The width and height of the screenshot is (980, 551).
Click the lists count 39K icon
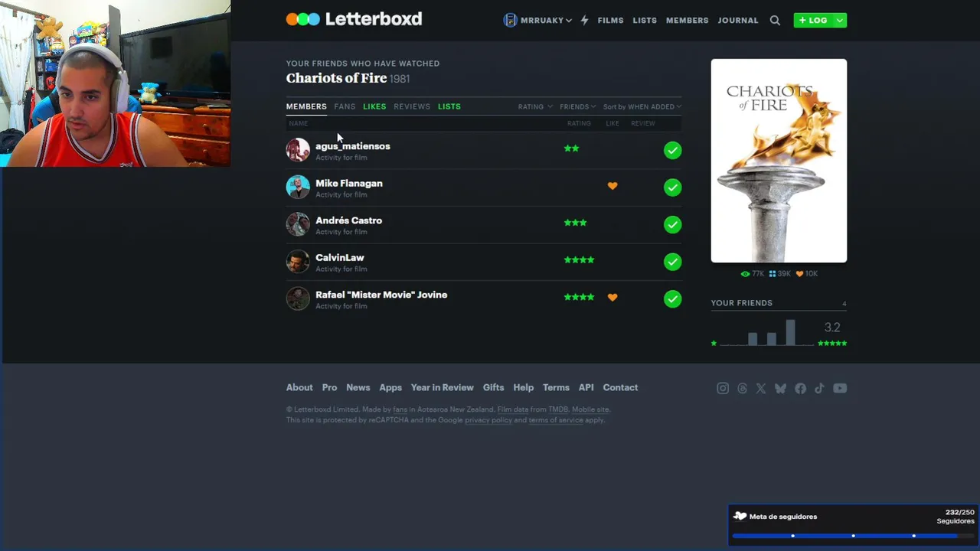coord(779,274)
